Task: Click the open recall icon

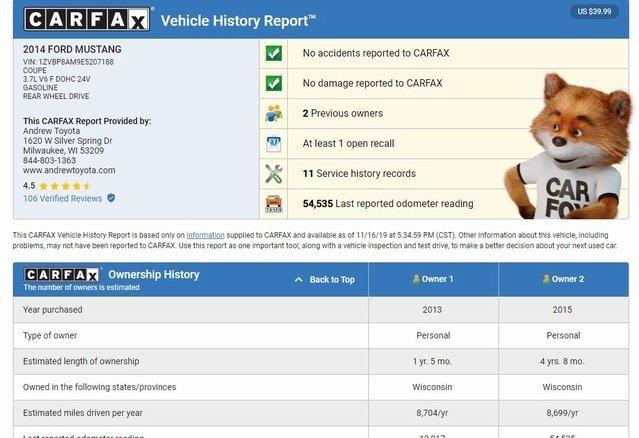Action: (x=273, y=143)
